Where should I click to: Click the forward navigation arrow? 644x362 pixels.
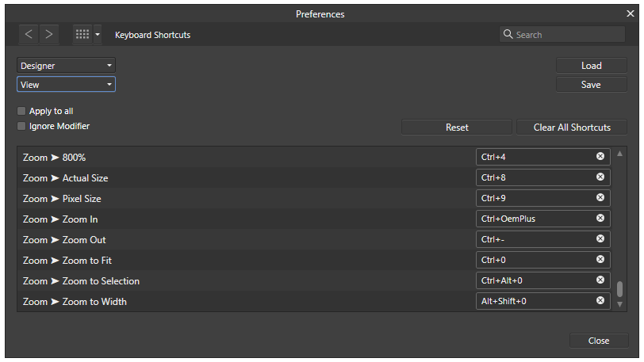49,35
